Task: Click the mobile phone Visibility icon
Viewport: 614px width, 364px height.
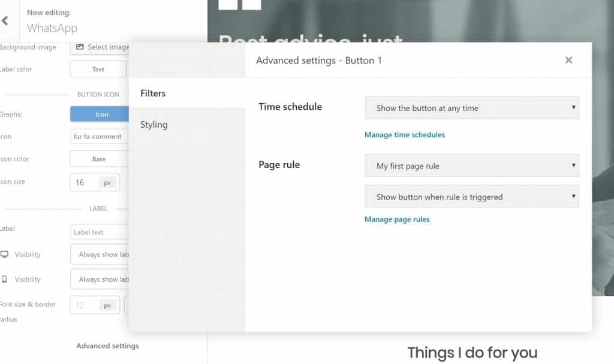Action: pos(4,279)
